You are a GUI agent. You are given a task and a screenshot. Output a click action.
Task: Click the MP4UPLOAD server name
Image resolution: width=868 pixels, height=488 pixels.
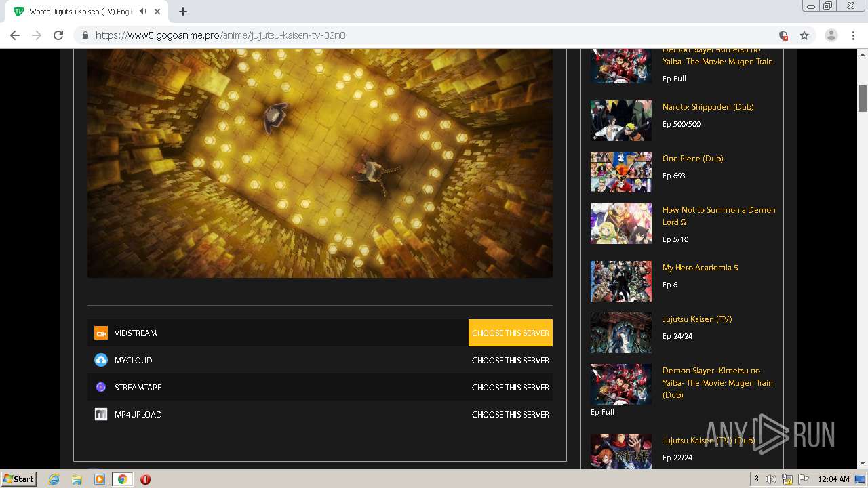(138, 414)
